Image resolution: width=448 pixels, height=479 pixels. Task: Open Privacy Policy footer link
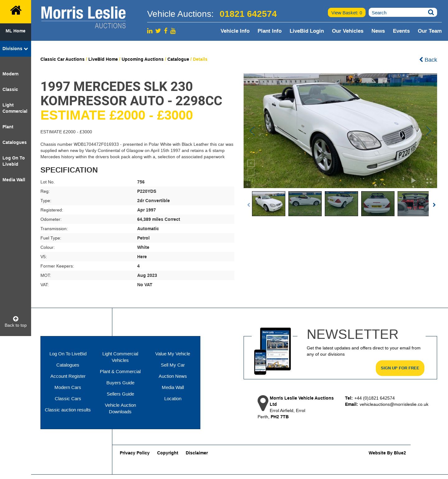click(x=135, y=453)
